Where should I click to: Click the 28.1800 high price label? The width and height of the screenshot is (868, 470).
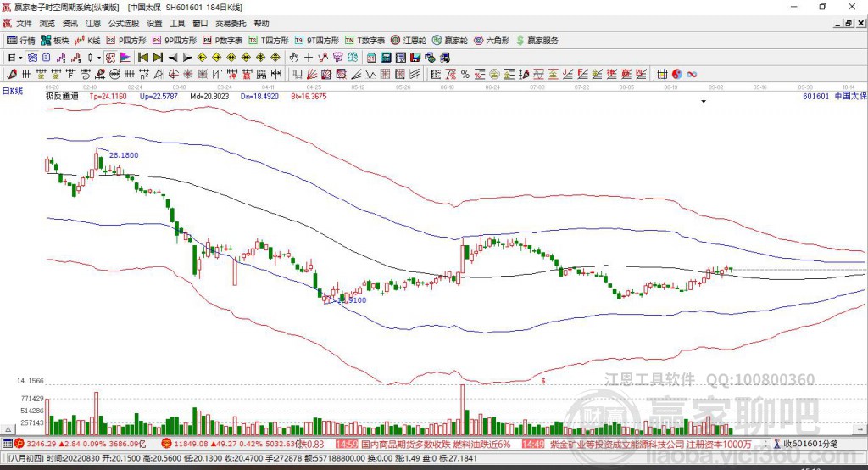124,155
